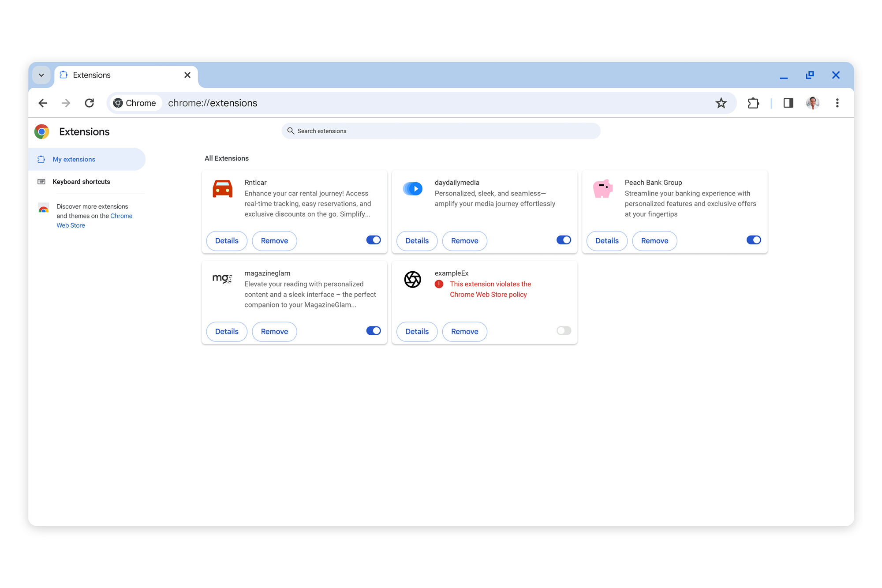Disable the Rntlcar extension toggle
The image size is (882, 588).
[x=374, y=240]
